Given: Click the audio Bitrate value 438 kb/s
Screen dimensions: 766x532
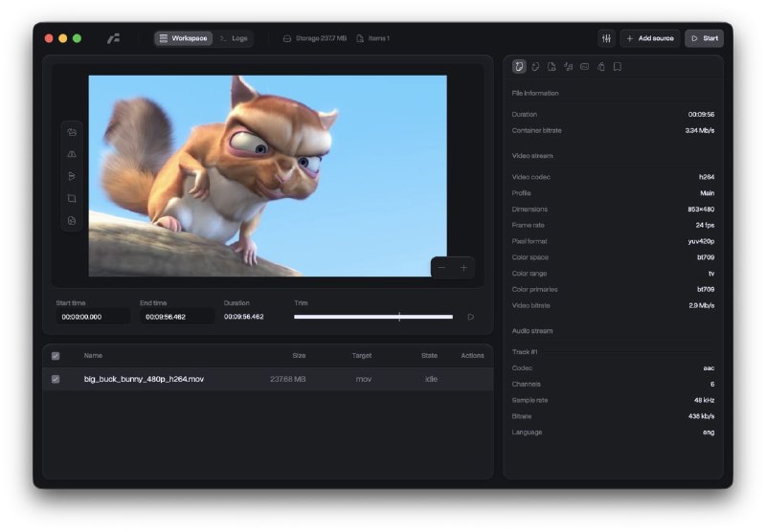Looking at the screenshot, I should [x=701, y=416].
